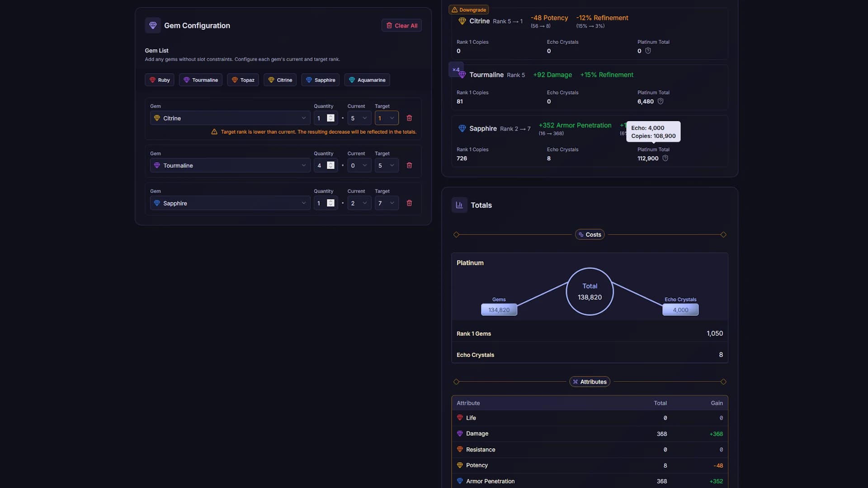868x488 pixels.
Task: Click warning triangle icon under Citrine row
Action: 214,132
